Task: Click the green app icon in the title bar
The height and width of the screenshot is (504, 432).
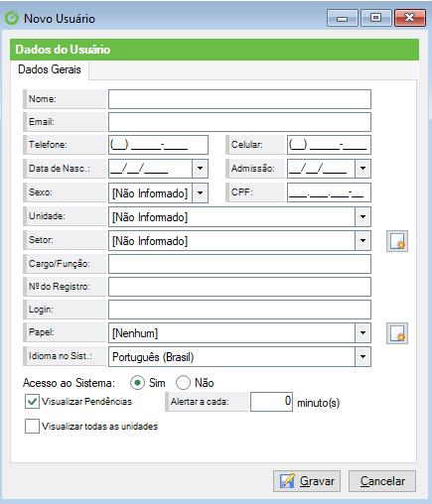Action: [x=12, y=18]
